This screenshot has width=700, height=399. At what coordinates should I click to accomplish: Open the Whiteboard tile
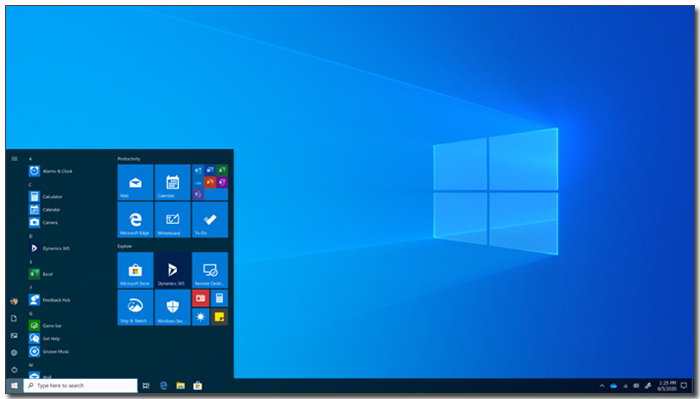coord(173,220)
